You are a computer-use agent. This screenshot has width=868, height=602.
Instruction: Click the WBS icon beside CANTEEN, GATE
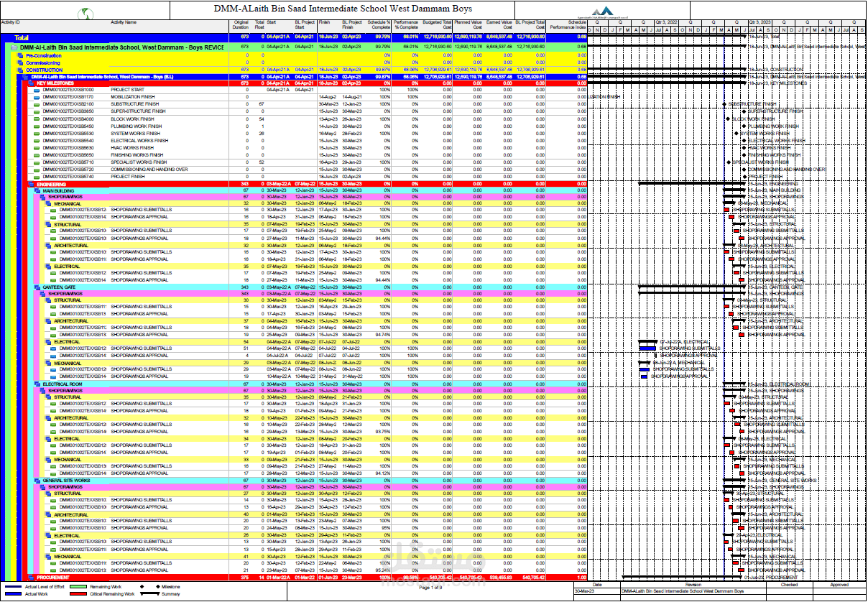(37, 287)
